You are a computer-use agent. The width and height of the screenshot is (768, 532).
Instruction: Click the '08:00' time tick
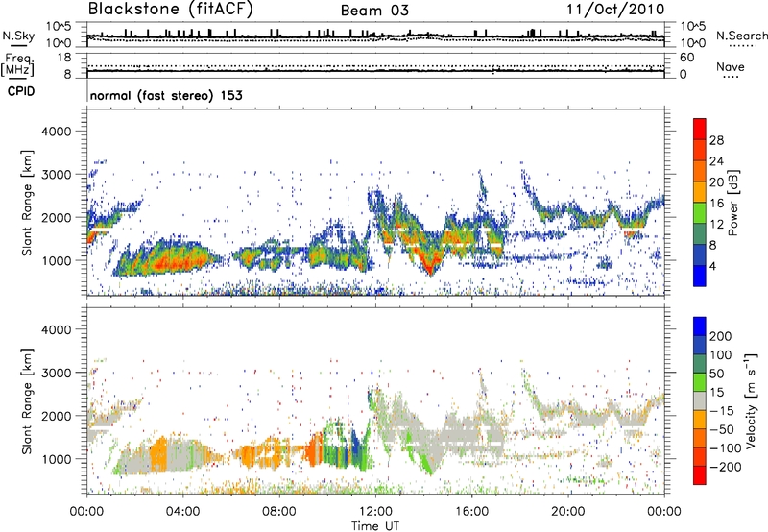(279, 512)
